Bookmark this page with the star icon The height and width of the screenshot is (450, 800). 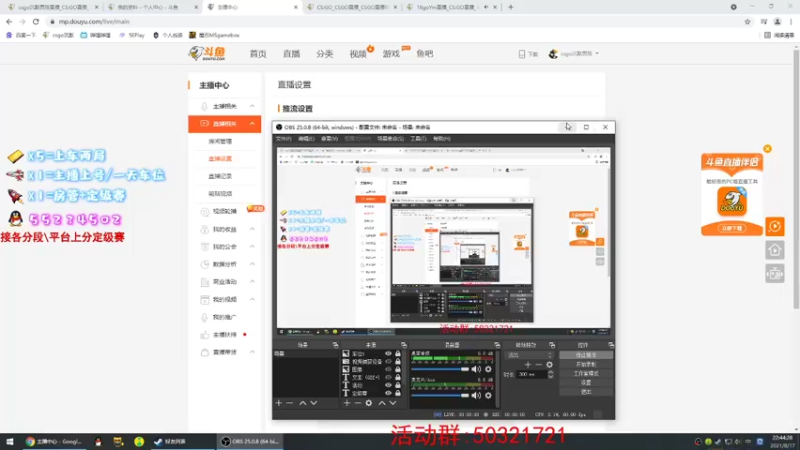point(747,21)
